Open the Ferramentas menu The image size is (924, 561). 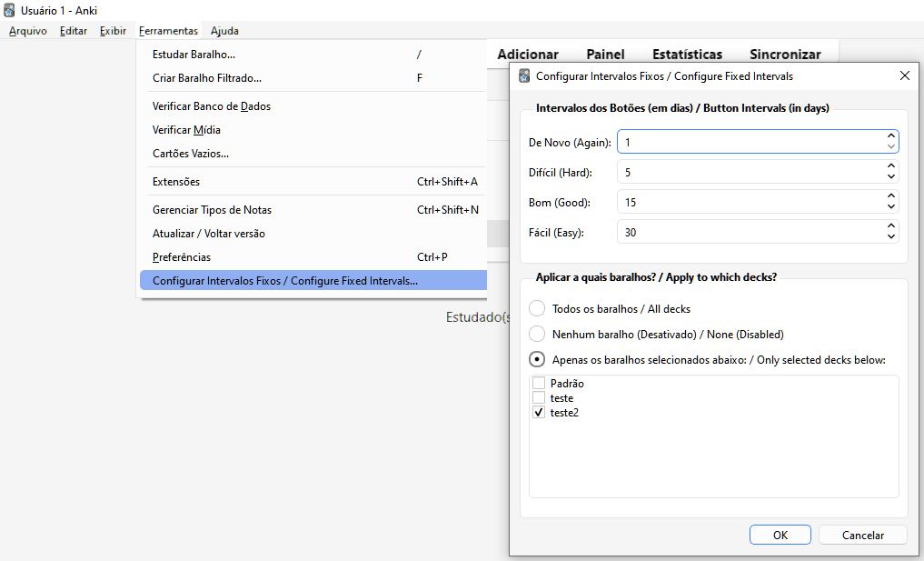tap(168, 31)
